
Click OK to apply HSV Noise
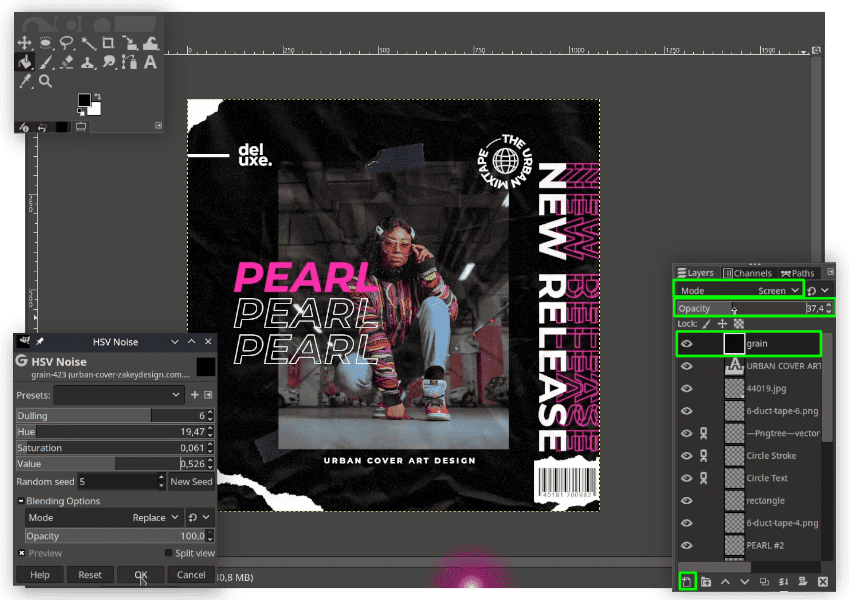(141, 575)
